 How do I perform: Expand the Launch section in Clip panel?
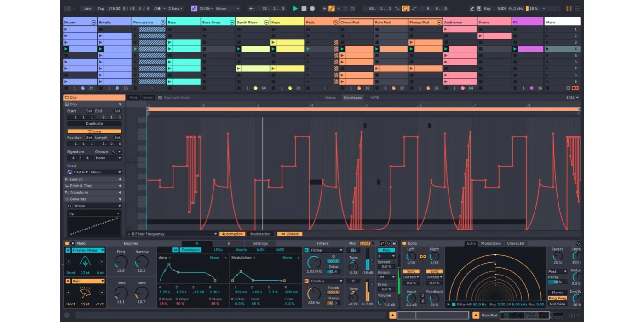coord(94,179)
